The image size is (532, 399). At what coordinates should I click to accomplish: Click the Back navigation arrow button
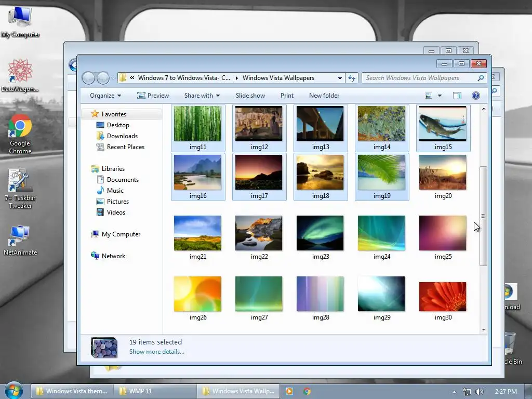[x=88, y=78]
